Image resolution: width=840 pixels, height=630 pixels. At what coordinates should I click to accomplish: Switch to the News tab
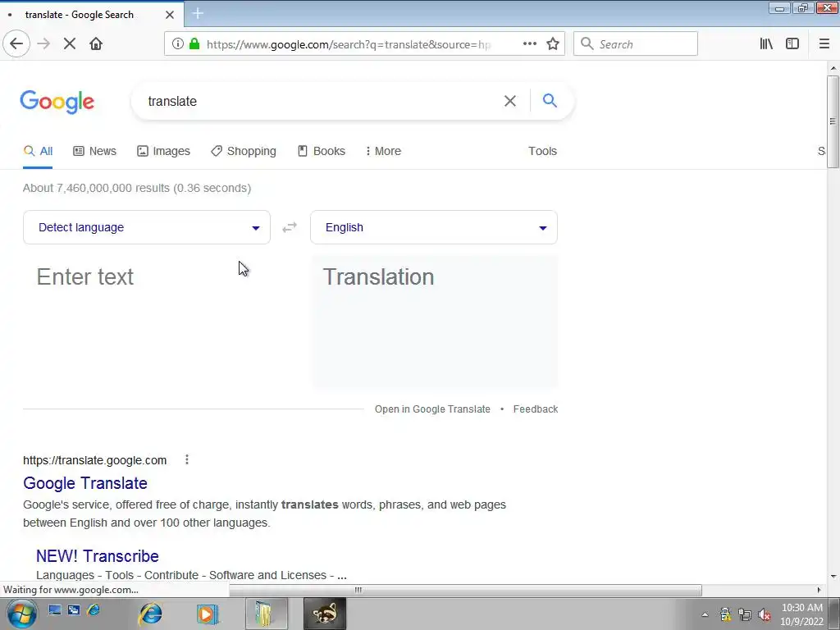(95, 151)
